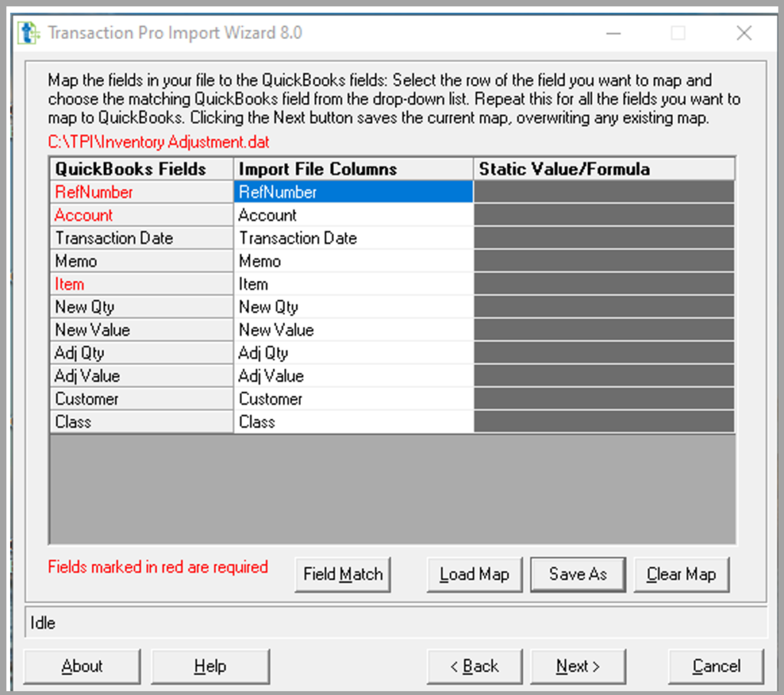Viewport: 784px width, 695px height.
Task: Select the Item import file column cell
Action: [353, 284]
